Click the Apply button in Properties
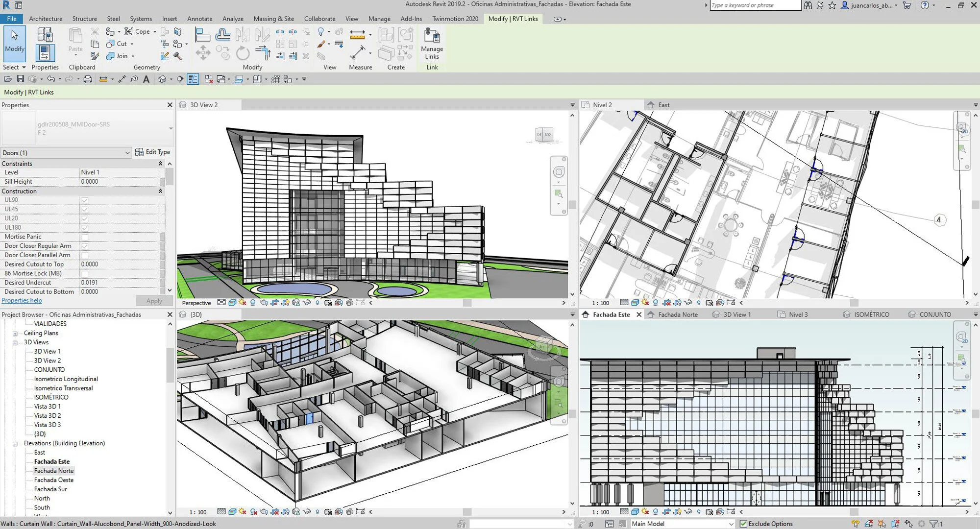Image resolution: width=980 pixels, height=529 pixels. coord(153,301)
